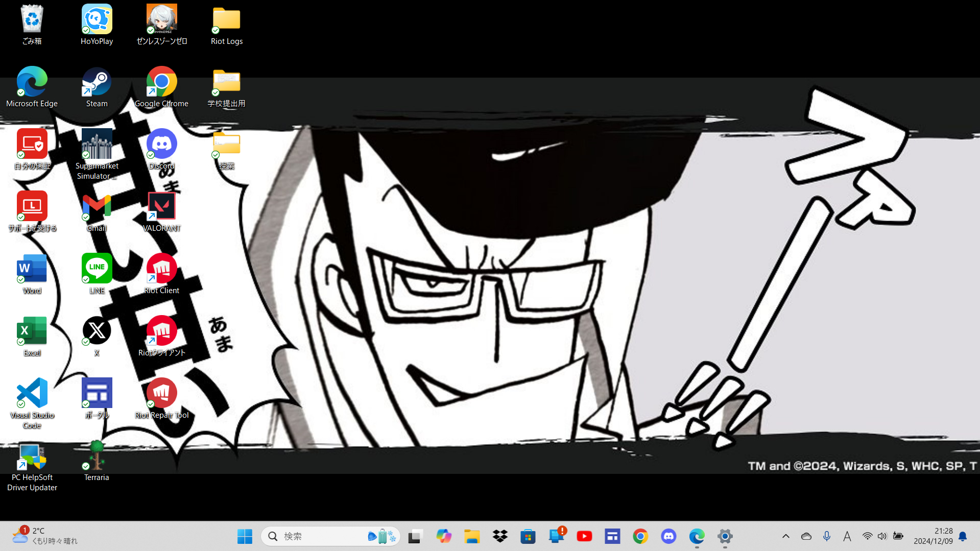Image resolution: width=980 pixels, height=551 pixels.
Task: Toggle the Japanese IME input mode
Action: click(x=847, y=536)
